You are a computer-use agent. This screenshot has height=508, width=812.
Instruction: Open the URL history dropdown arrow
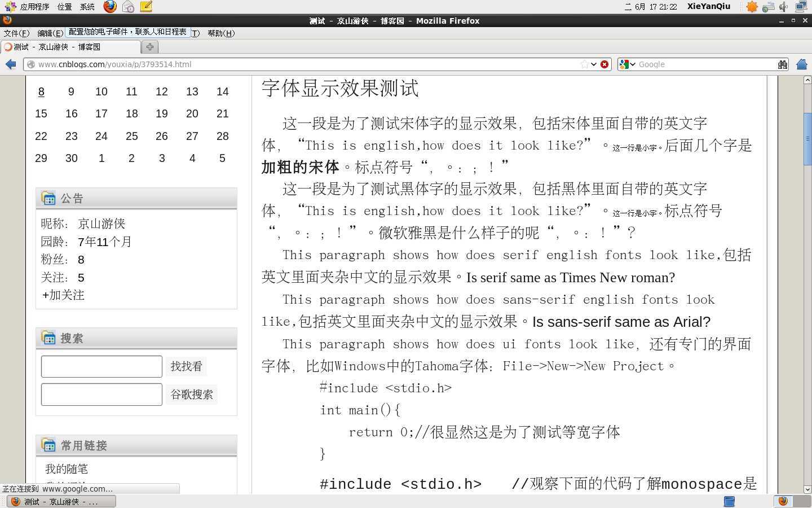594,64
